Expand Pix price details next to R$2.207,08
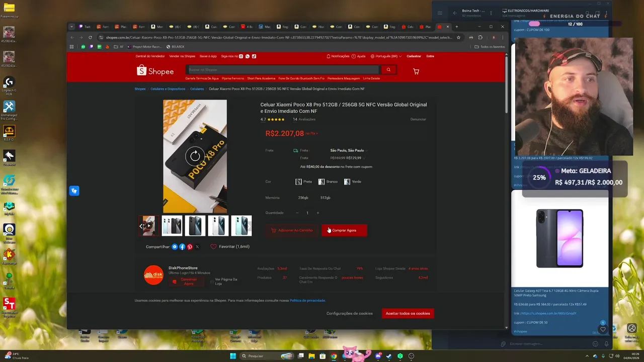 pos(311,133)
